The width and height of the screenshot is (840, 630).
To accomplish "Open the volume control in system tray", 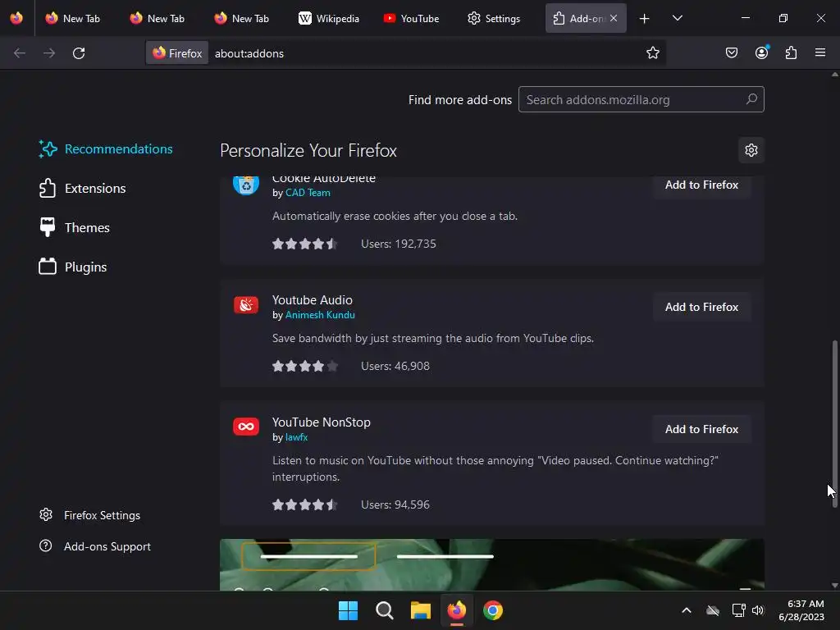I will tap(757, 610).
